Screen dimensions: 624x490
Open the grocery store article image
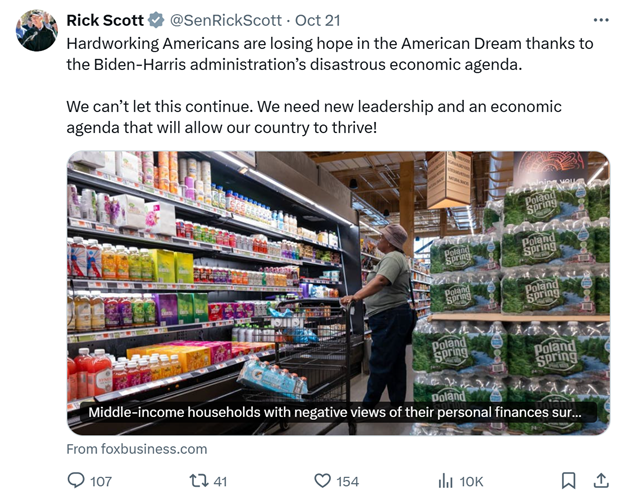coord(338,293)
